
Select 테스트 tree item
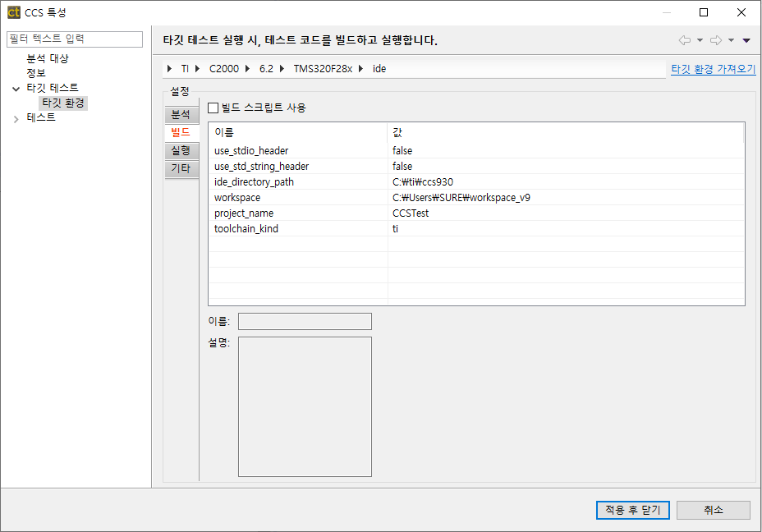(x=41, y=117)
